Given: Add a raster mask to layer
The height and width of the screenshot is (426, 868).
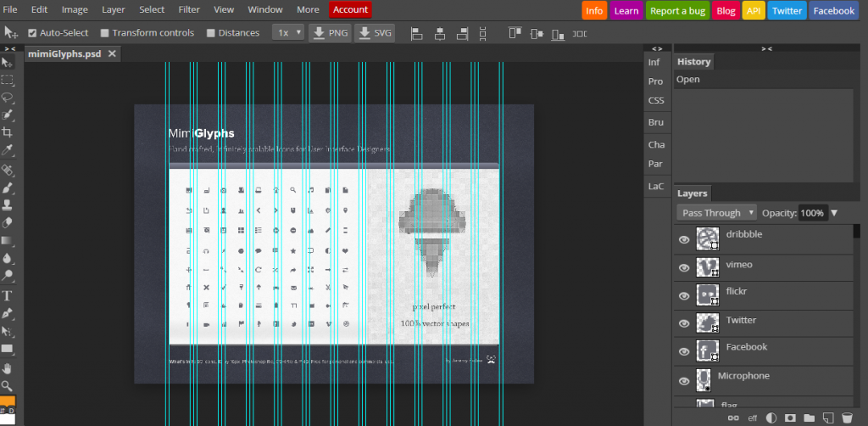Looking at the screenshot, I should click(791, 418).
